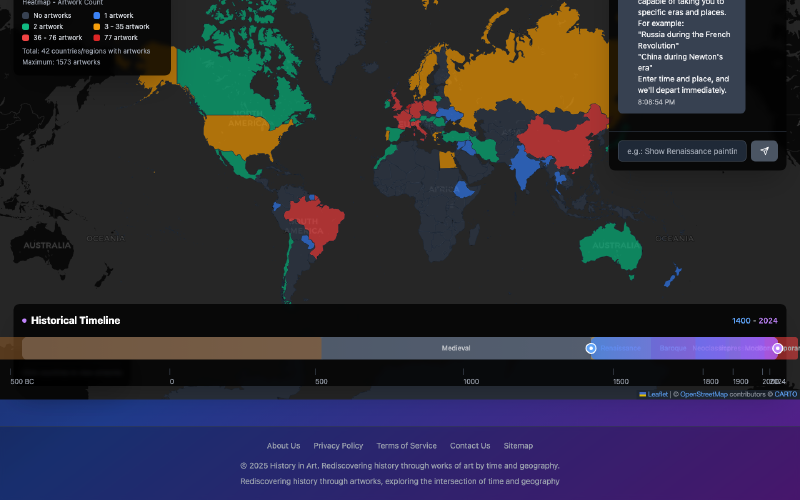Click the red '77 artwork' legend swatch
The width and height of the screenshot is (800, 500).
96,37
